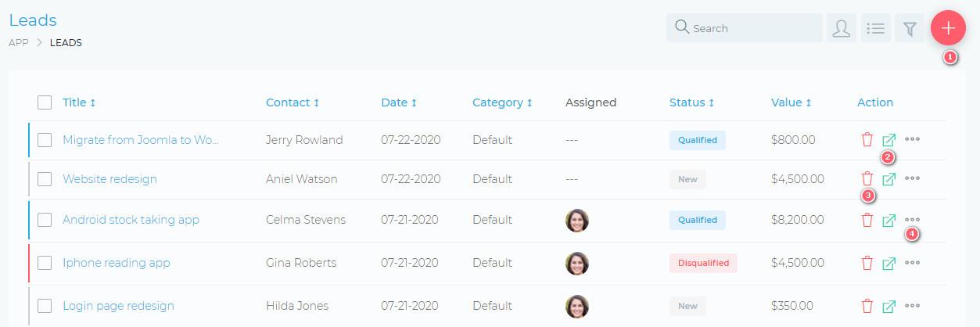The image size is (980, 327).
Task: Sort leads by Value column header
Action: [x=791, y=102]
